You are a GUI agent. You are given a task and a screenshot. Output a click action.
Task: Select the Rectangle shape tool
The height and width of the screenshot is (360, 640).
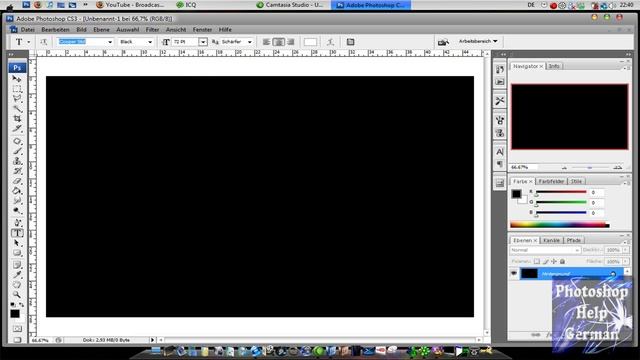point(17,253)
